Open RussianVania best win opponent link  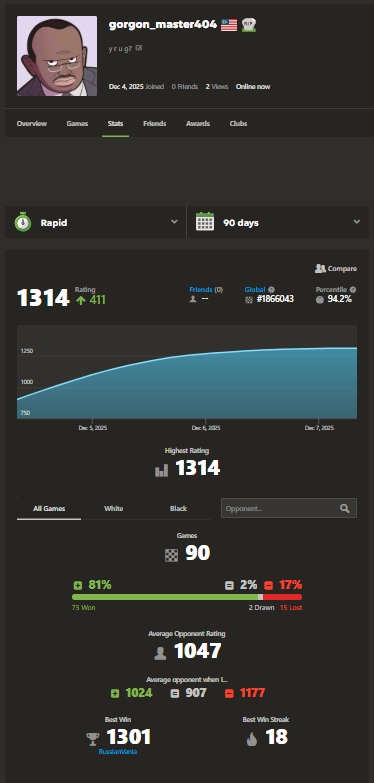(x=117, y=752)
